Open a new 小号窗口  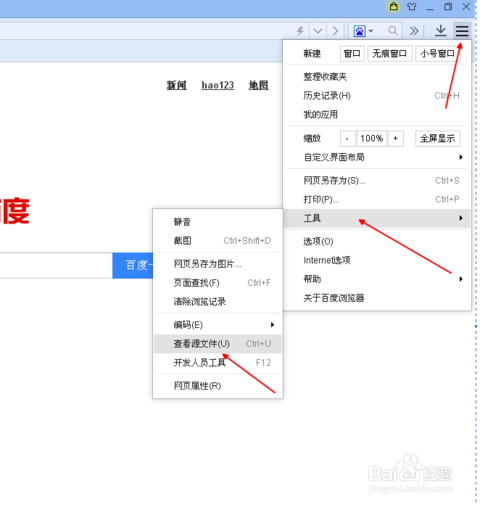click(438, 54)
